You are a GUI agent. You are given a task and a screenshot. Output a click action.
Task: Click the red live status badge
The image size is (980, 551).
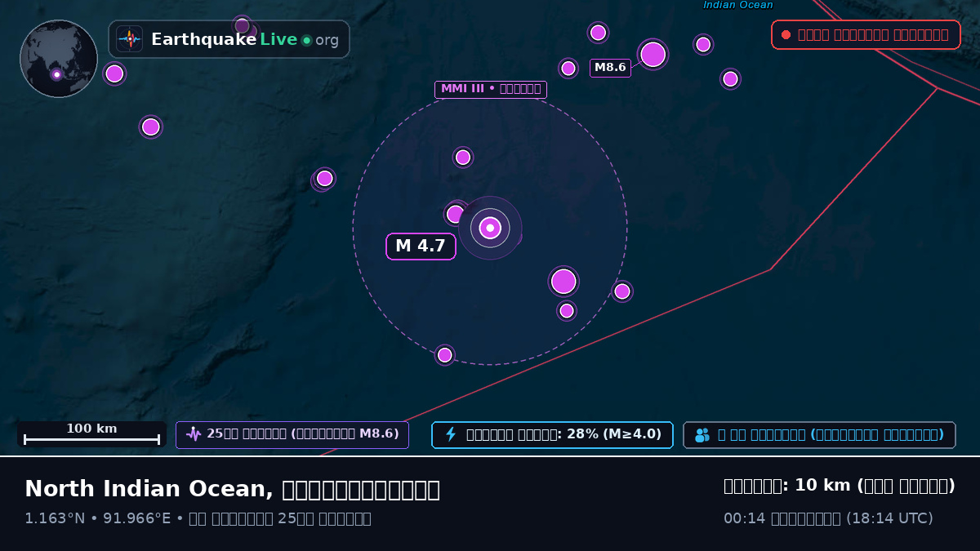[x=866, y=35]
